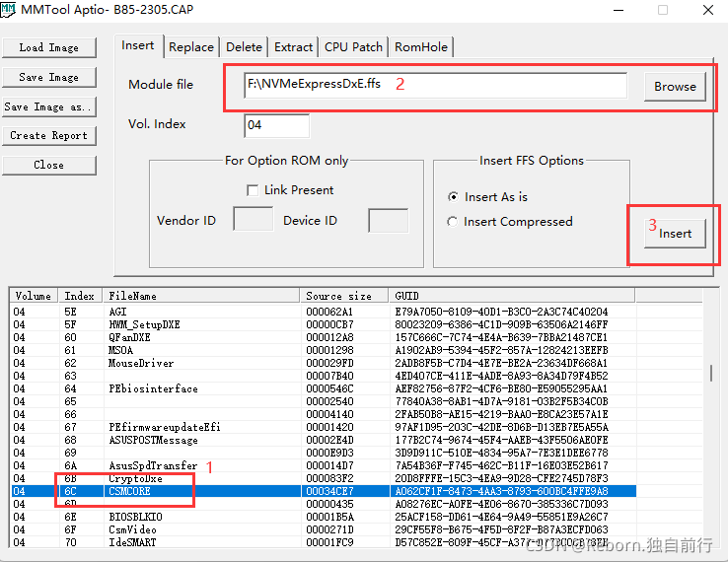Click the Vol. Index input field
The image size is (728, 562).
pos(277,125)
